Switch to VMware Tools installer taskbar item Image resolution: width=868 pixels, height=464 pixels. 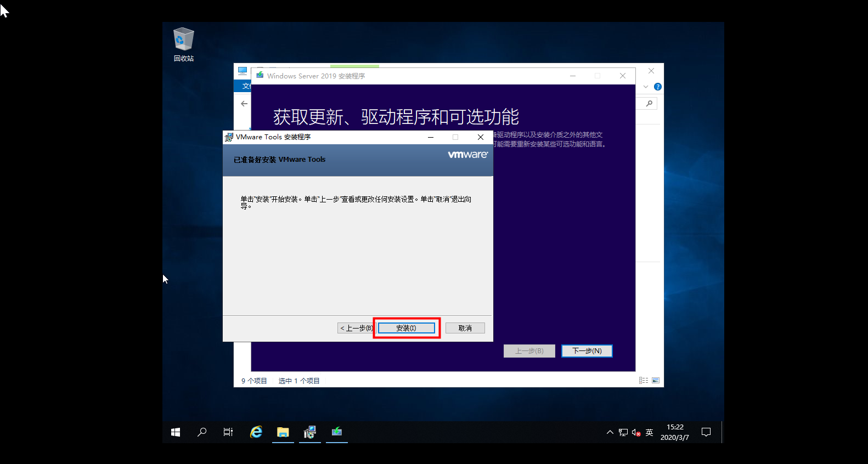click(310, 432)
